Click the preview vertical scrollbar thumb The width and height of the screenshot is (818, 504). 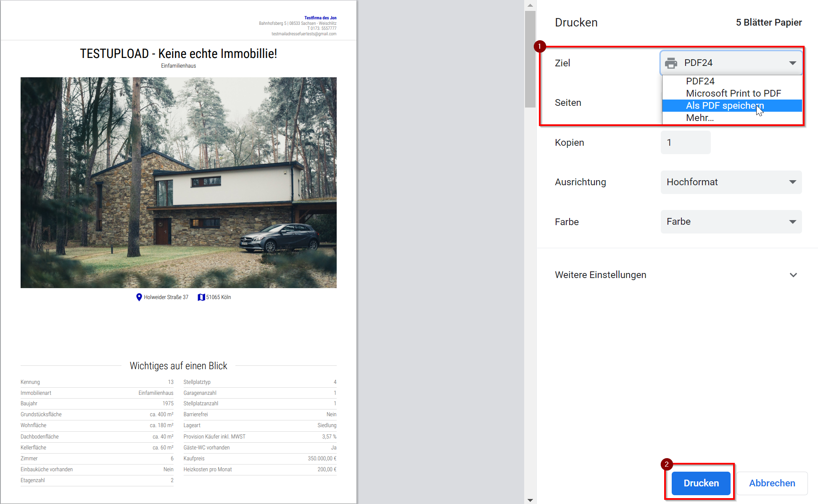(530, 59)
